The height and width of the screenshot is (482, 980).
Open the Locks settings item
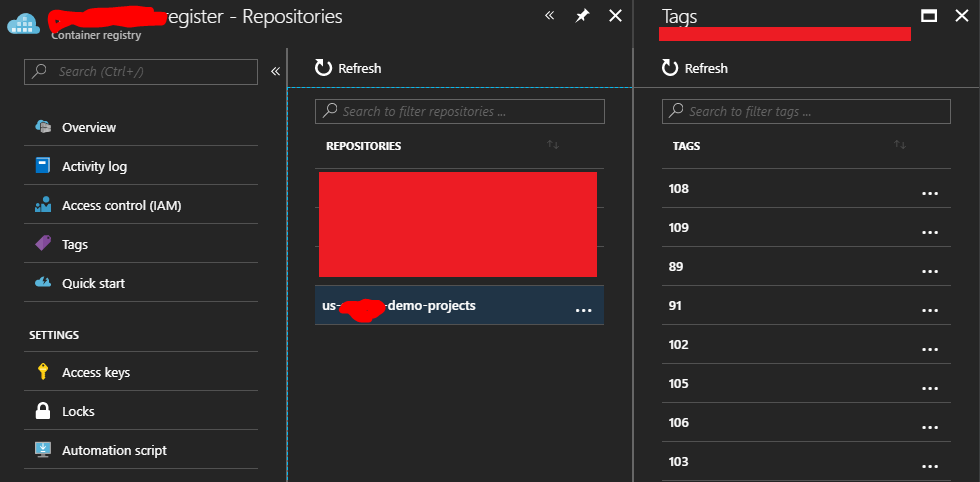click(141, 411)
